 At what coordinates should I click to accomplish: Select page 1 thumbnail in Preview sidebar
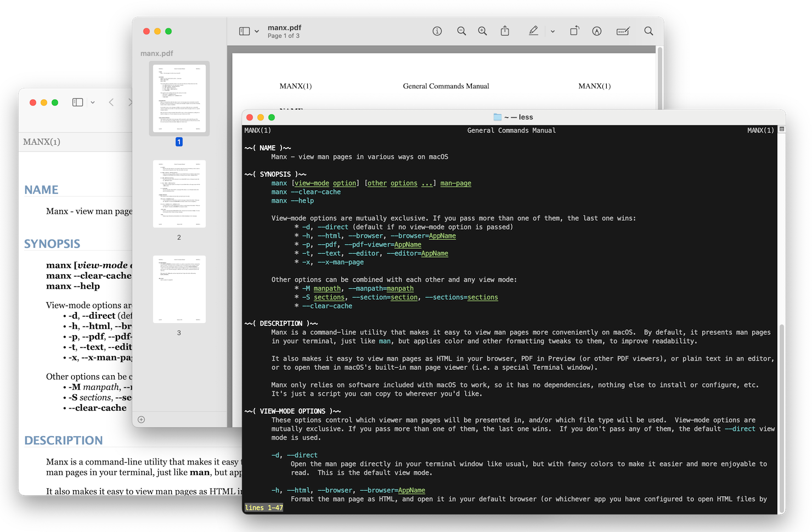click(179, 99)
